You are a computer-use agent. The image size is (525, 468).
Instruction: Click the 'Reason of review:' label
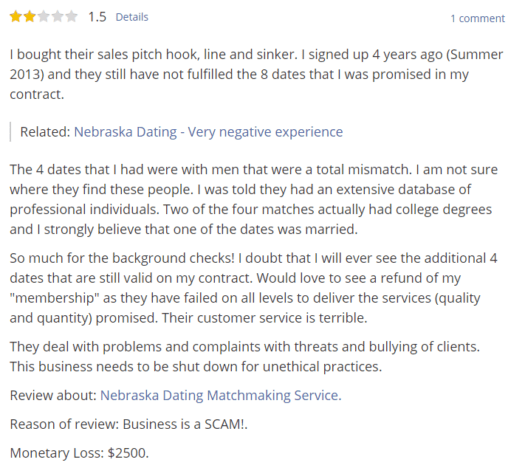click(65, 424)
